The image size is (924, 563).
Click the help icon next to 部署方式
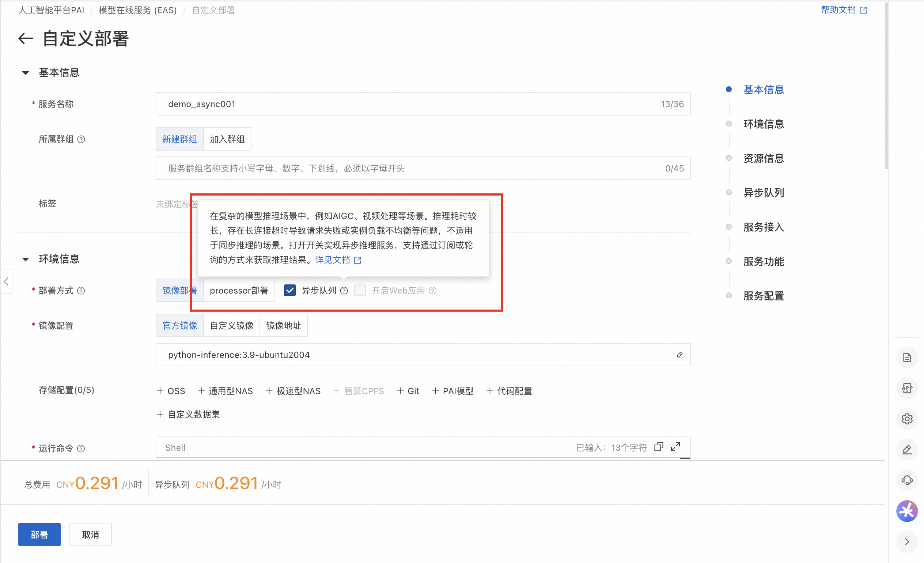[x=81, y=291]
